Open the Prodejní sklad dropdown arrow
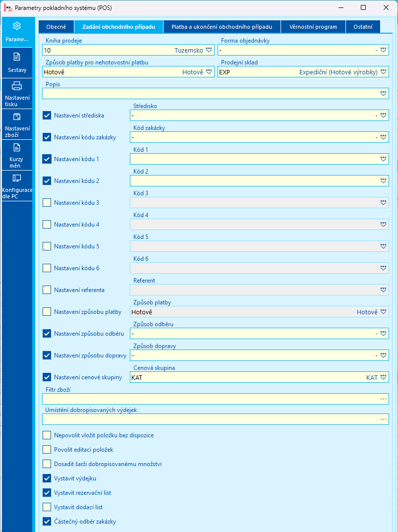This screenshot has height=532, width=398. [x=384, y=72]
